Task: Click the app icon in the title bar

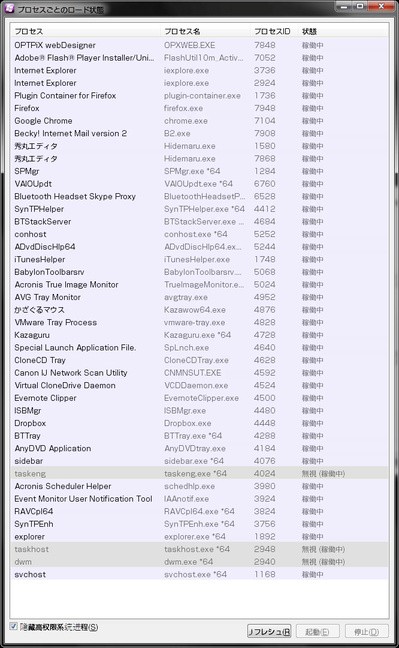Action: 9,8
